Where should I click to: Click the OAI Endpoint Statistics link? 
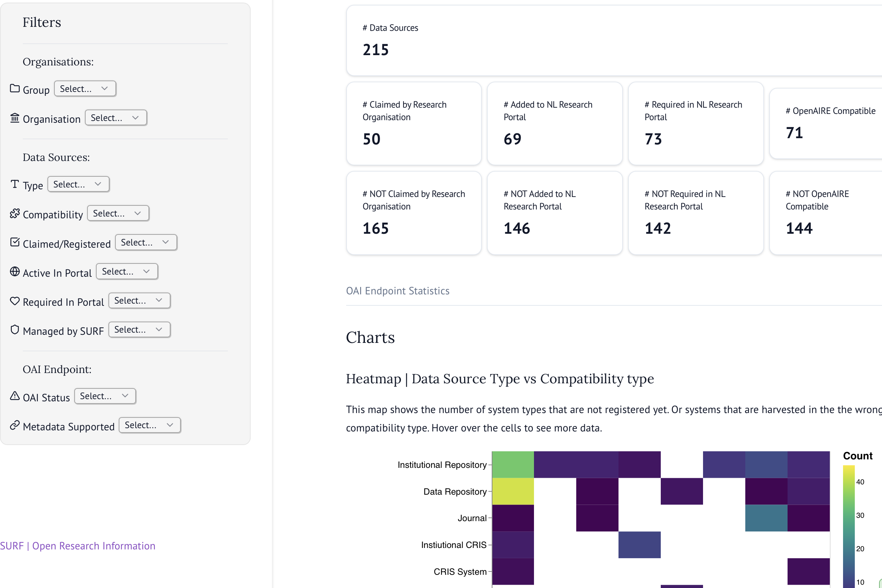point(398,290)
